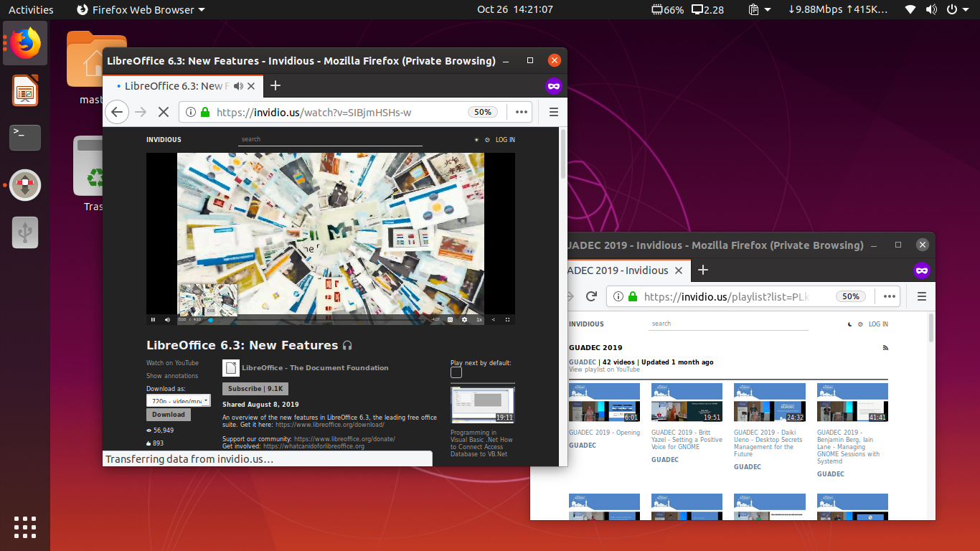The width and height of the screenshot is (980, 551).
Task: Click LOG IN in the LibreOffice window
Action: [x=505, y=140]
